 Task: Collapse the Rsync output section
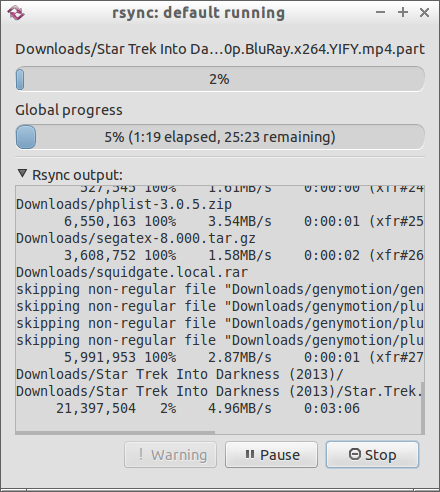point(22,174)
